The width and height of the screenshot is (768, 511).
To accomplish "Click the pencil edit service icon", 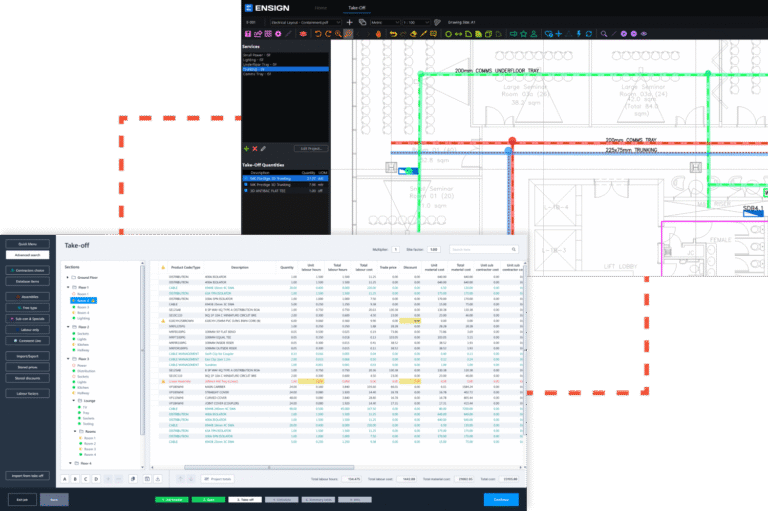I will pos(263,148).
